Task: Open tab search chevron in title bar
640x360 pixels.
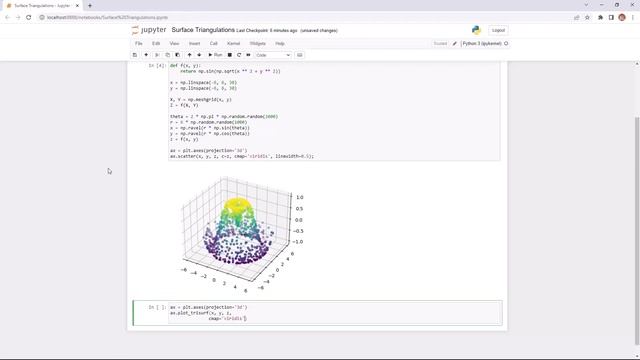Action: [587, 5]
